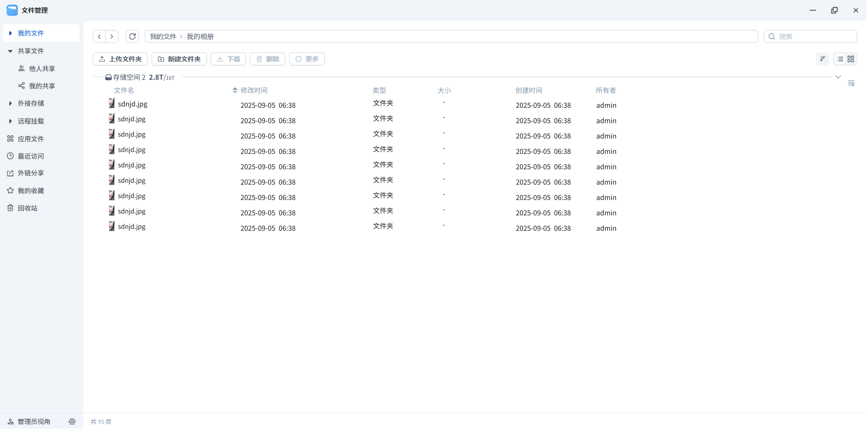Click the refresh icon next to navigation arrows
The image size is (868, 429).
tap(132, 36)
